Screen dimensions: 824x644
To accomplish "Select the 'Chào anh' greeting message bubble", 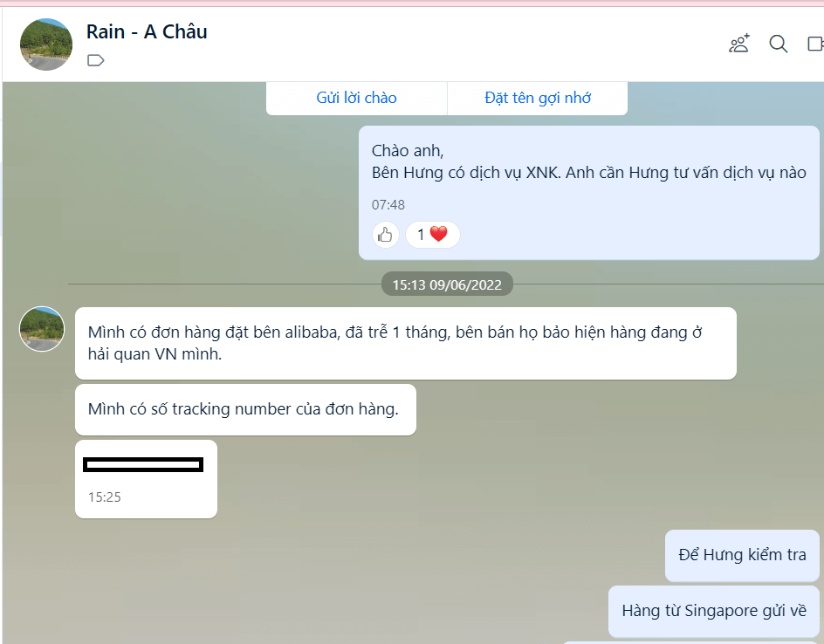I will [x=588, y=192].
